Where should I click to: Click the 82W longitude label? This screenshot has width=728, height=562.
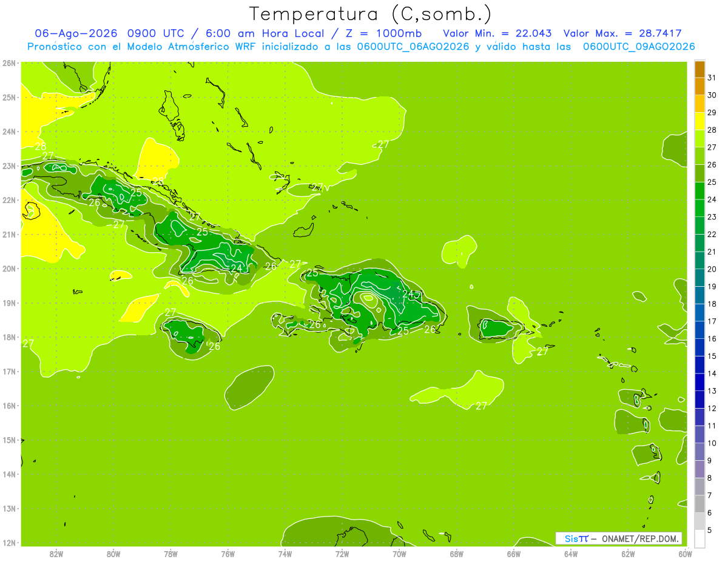tap(56, 553)
